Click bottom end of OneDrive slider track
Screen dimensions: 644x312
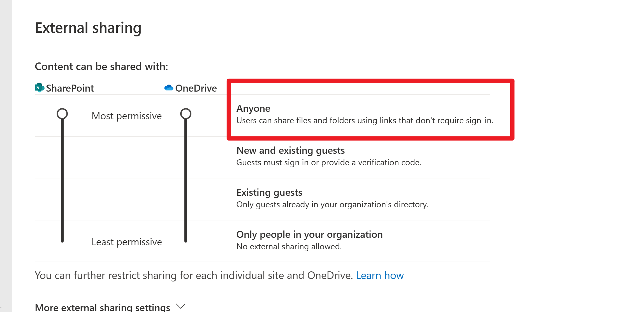tap(186, 240)
